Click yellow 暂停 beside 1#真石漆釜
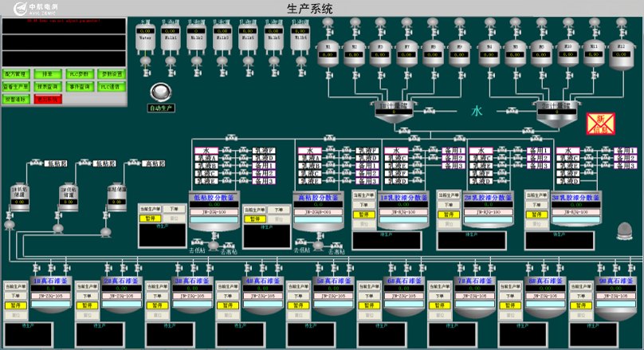 16,305
